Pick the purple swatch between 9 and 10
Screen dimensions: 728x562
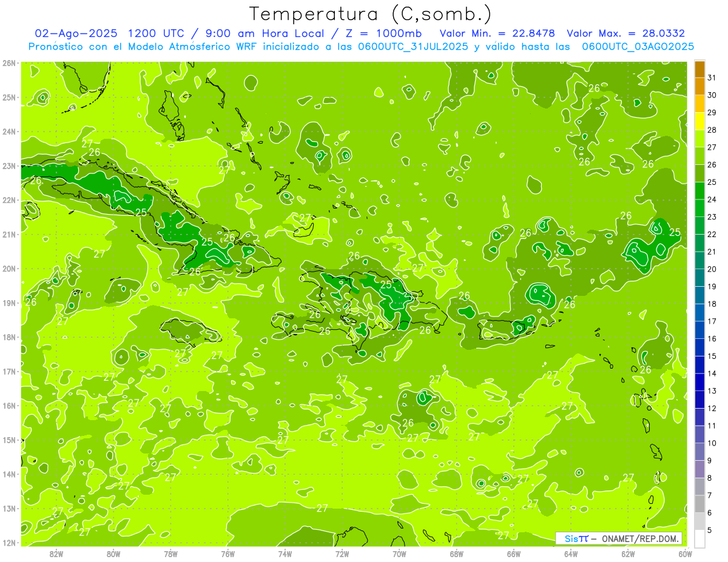699,452
